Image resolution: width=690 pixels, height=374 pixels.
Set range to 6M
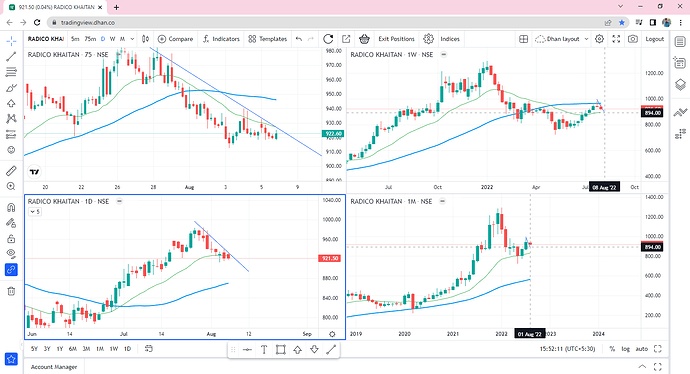(x=73, y=349)
